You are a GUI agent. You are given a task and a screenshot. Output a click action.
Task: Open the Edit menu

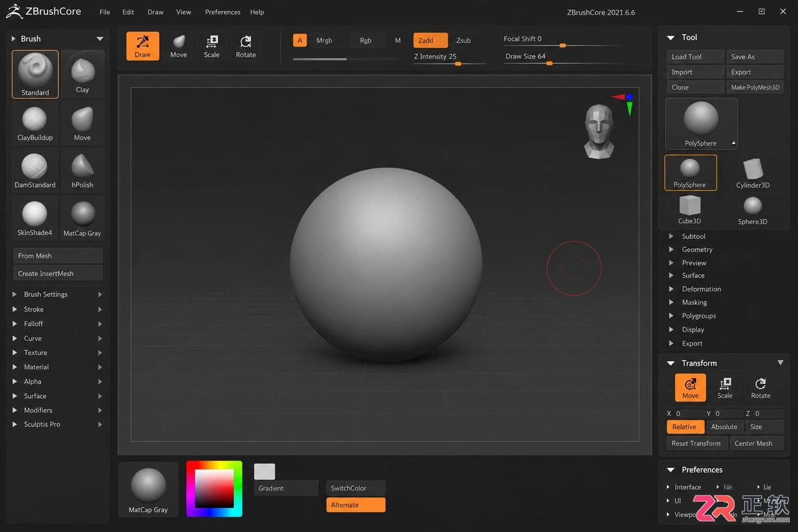[x=128, y=12]
